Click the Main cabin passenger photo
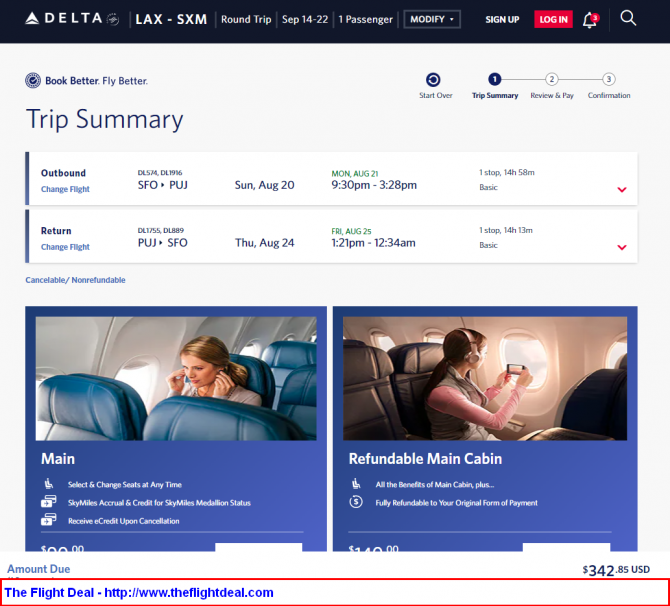Image resolution: width=670 pixels, height=606 pixels. pos(176,378)
